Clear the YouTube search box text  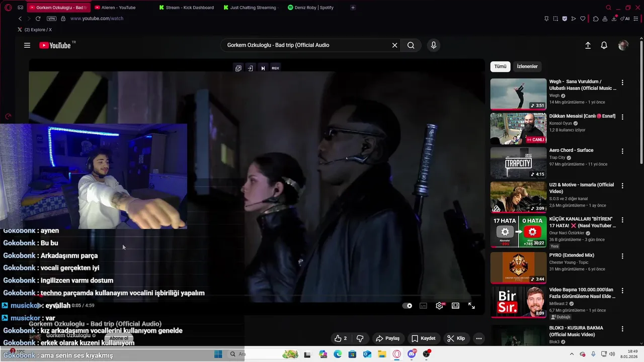coord(394,45)
